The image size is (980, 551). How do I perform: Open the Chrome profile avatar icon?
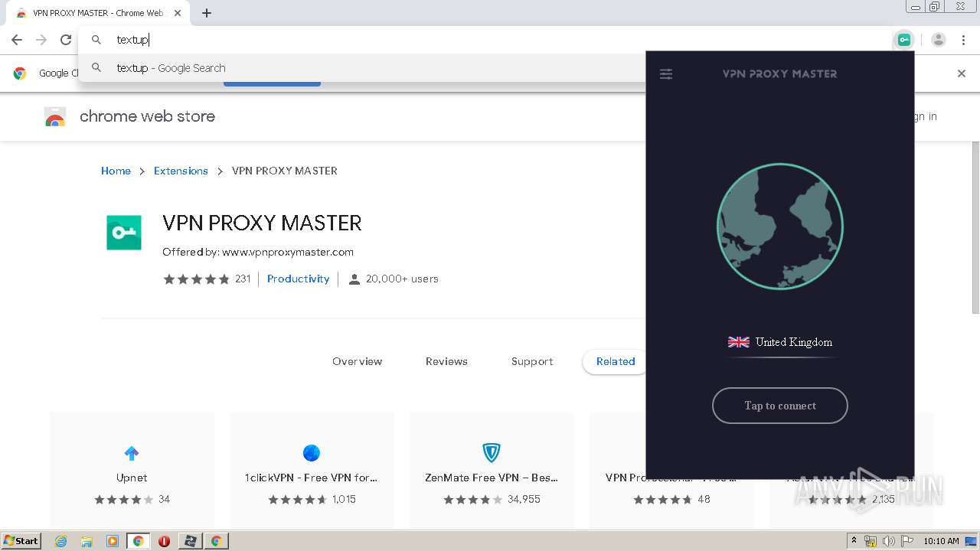(x=939, y=40)
